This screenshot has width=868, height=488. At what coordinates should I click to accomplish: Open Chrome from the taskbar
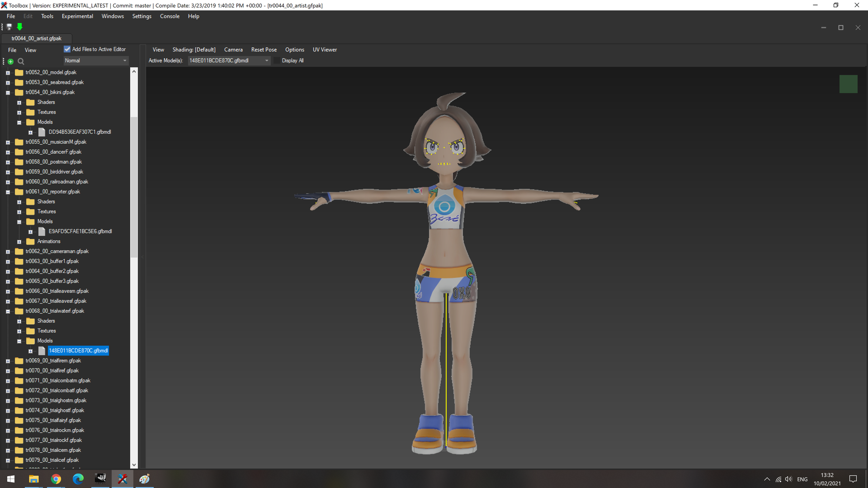click(x=56, y=479)
